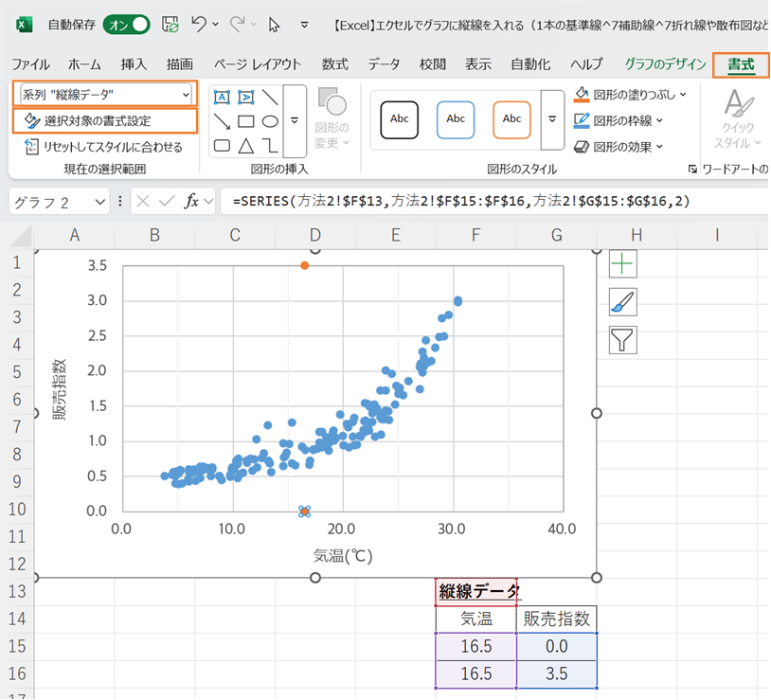Insert a vertical text box shape

click(x=246, y=97)
